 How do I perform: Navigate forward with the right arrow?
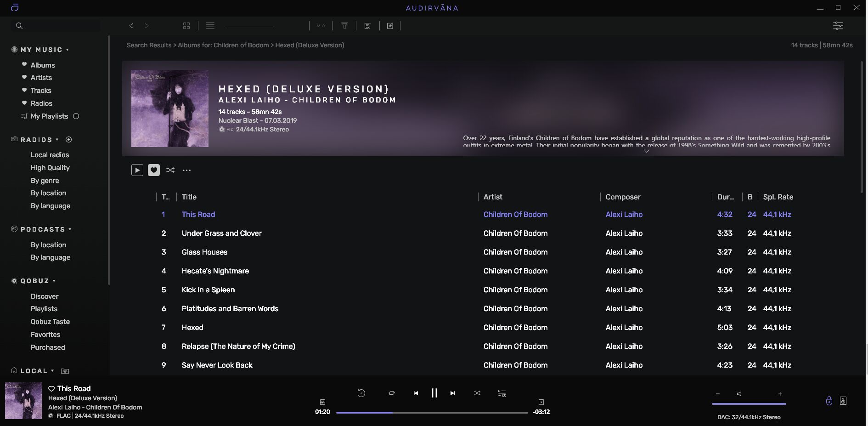point(147,26)
